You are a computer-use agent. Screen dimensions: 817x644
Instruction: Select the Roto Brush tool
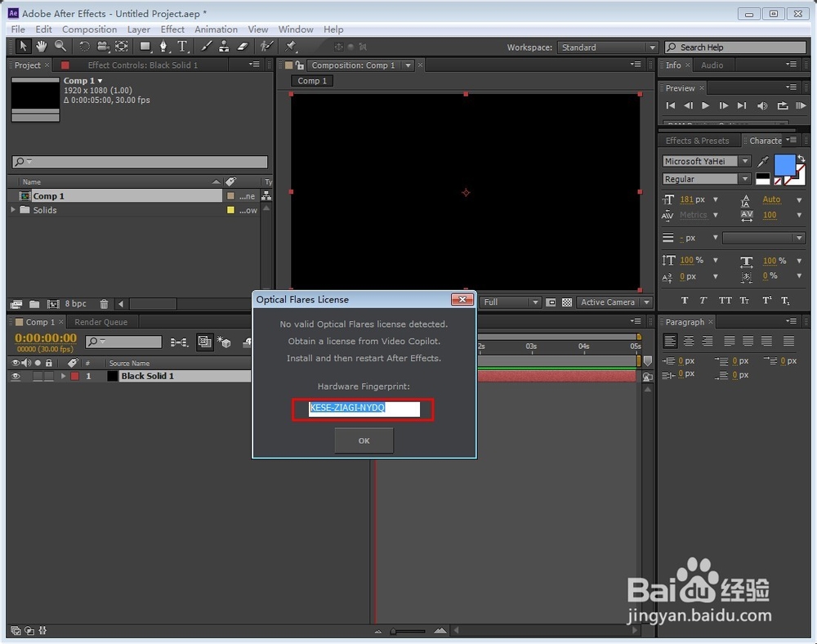click(266, 47)
